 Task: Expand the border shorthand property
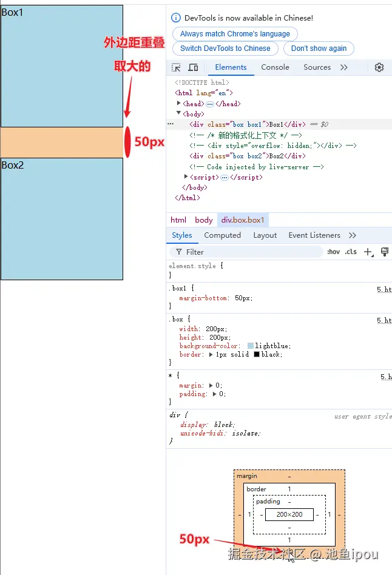point(211,354)
